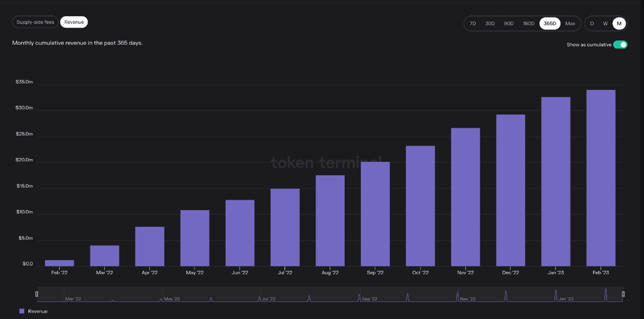Screen dimensions: 644x319
Task: Select monthly (M) granularity
Action: (x=619, y=24)
